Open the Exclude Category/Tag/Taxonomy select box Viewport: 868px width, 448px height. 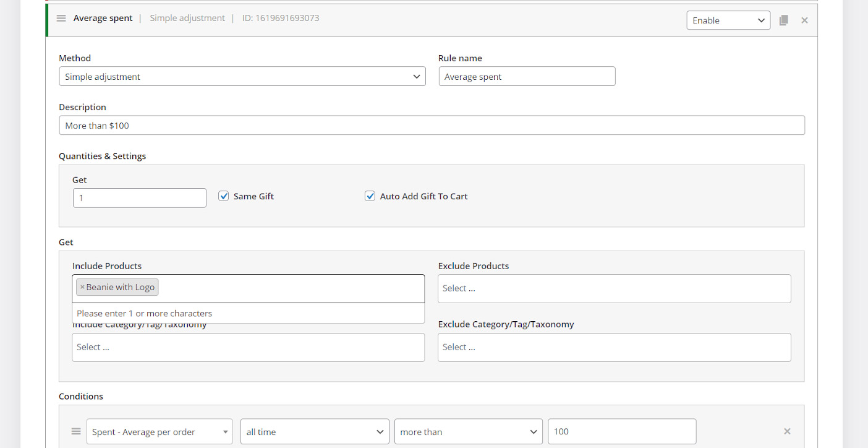pos(614,348)
